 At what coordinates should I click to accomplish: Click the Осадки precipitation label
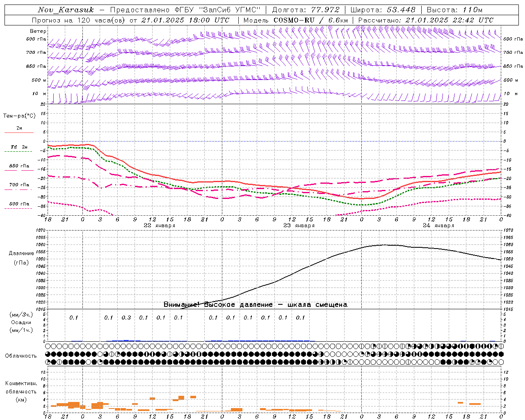(x=21, y=322)
